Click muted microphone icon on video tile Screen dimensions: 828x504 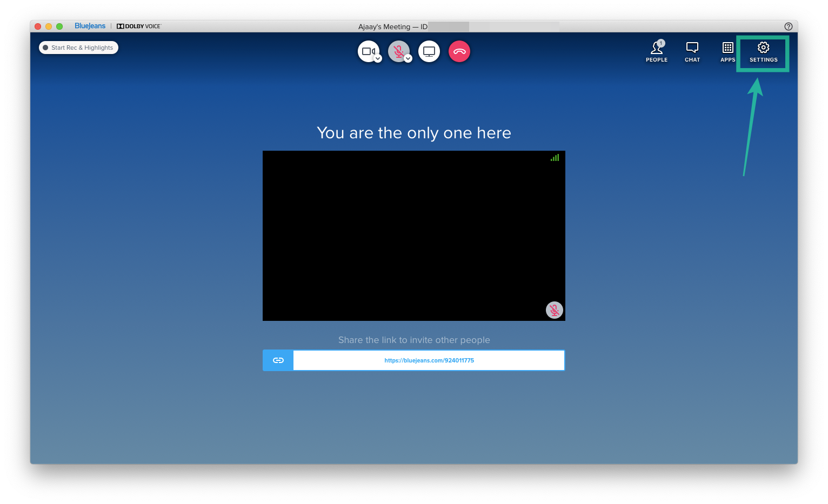click(554, 310)
